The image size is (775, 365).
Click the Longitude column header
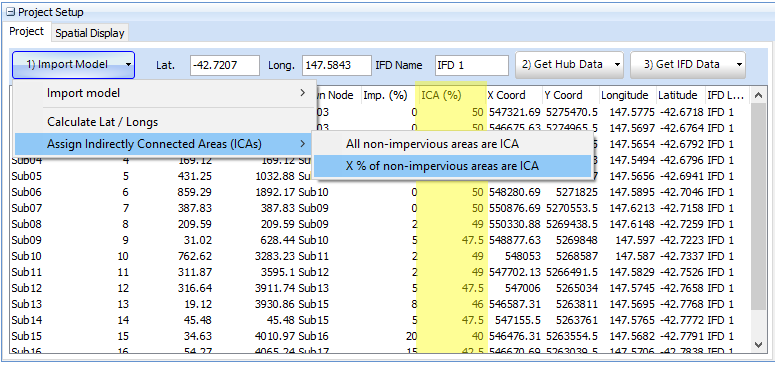click(628, 95)
